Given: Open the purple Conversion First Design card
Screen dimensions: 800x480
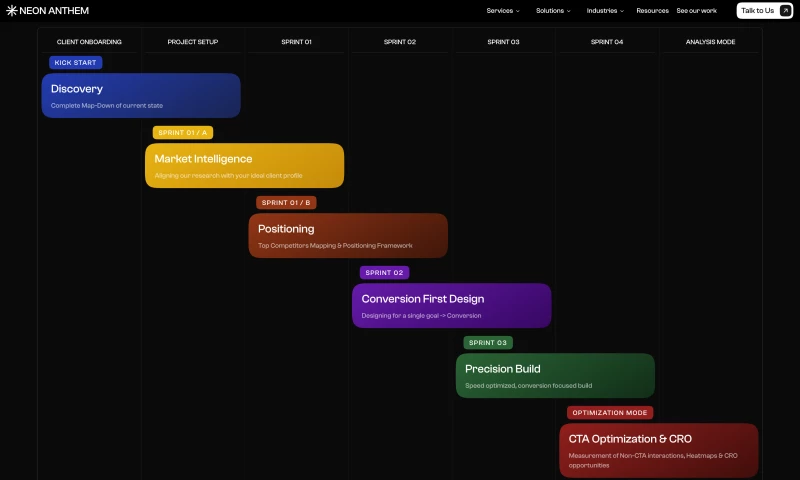Looking at the screenshot, I should pyautogui.click(x=452, y=306).
